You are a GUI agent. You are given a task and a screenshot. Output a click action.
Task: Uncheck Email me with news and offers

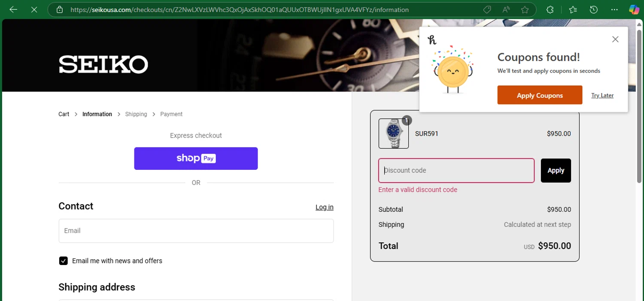coord(63,261)
